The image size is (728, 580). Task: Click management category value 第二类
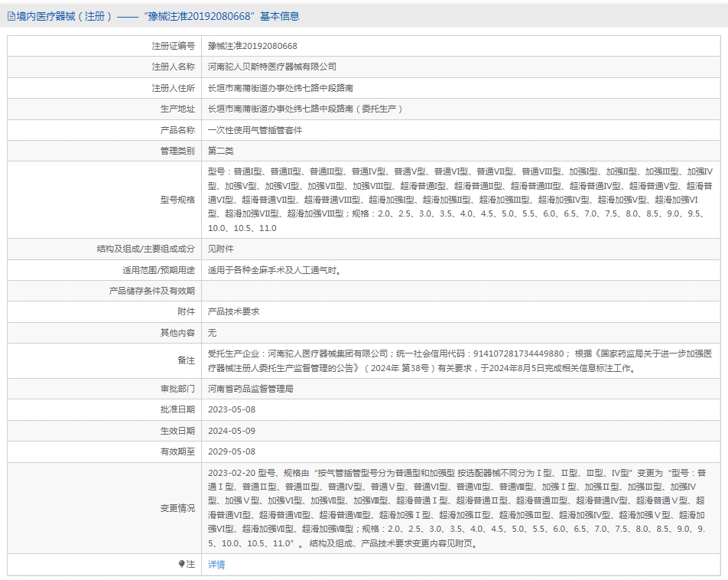220,151
